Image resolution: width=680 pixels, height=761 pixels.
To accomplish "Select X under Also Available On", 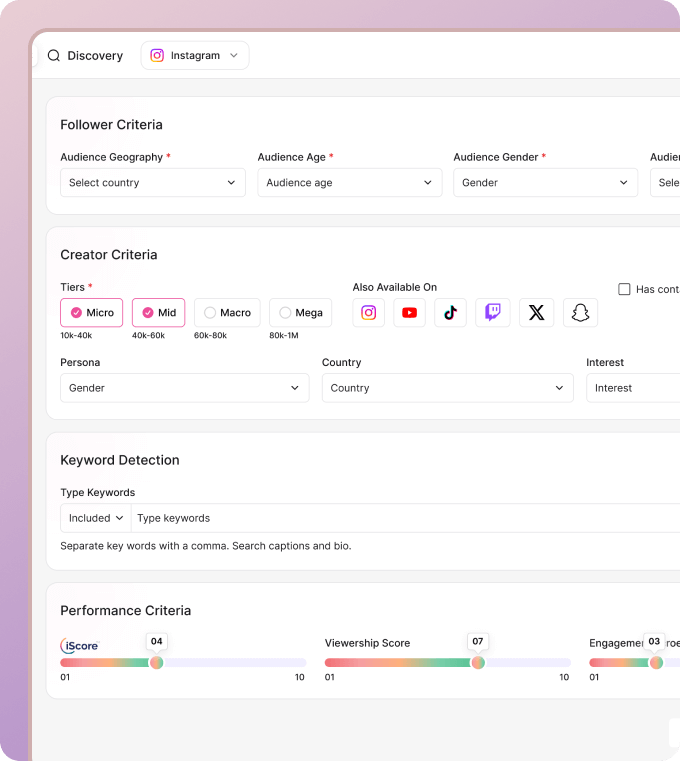I will pyautogui.click(x=536, y=313).
